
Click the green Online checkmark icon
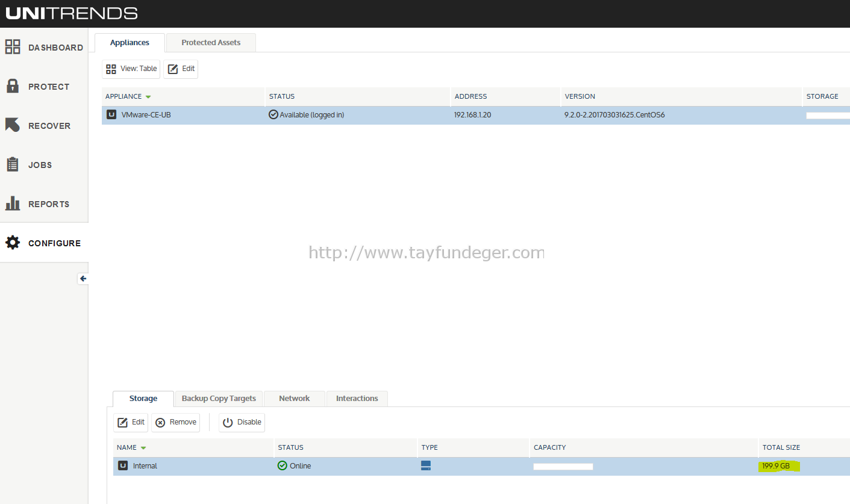pyautogui.click(x=283, y=465)
